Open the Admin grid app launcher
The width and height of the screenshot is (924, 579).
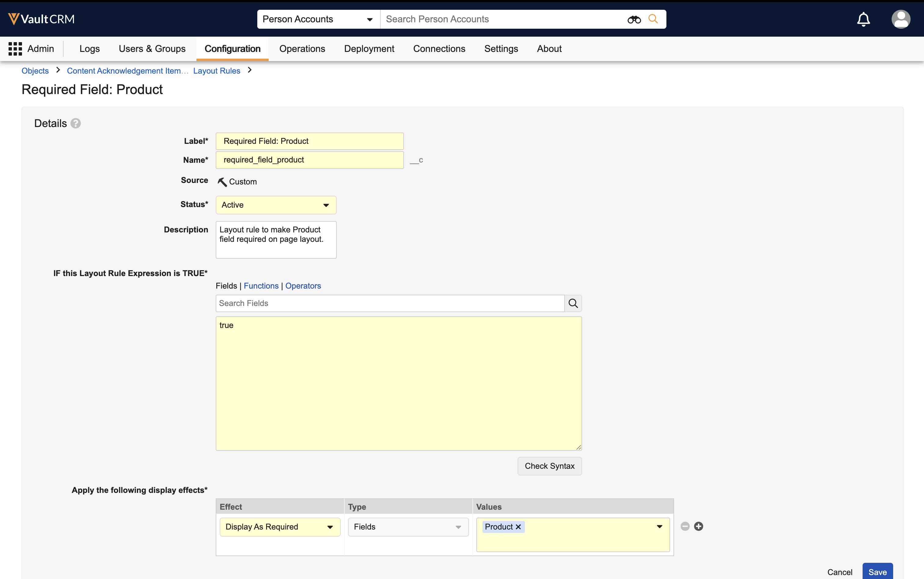(x=15, y=49)
